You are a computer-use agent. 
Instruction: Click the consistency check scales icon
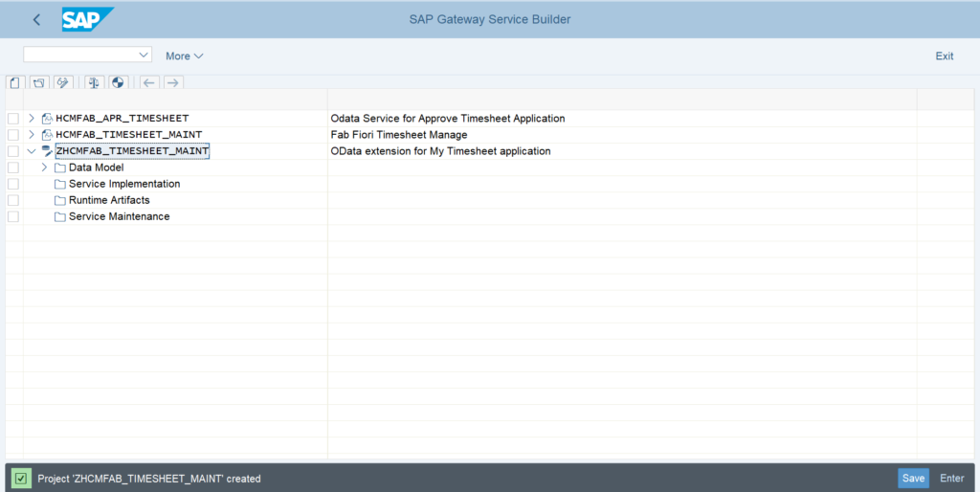(94, 82)
